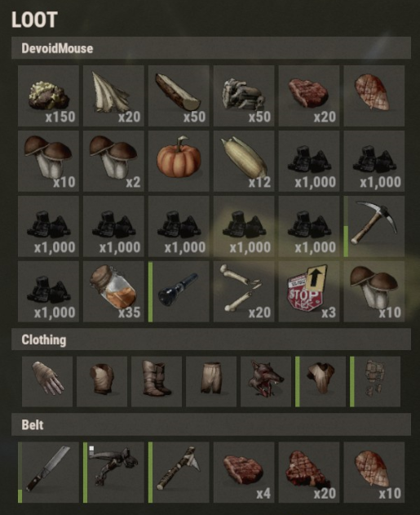The image size is (420, 515).
Task: Pick the wood log stack of 50
Action: coord(179,95)
